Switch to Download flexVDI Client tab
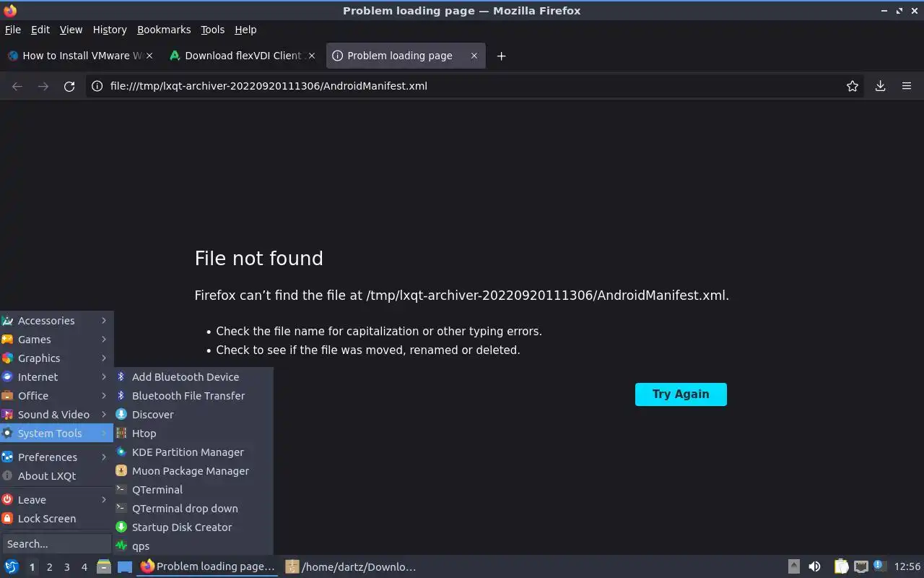The width and height of the screenshot is (924, 578). tap(243, 56)
